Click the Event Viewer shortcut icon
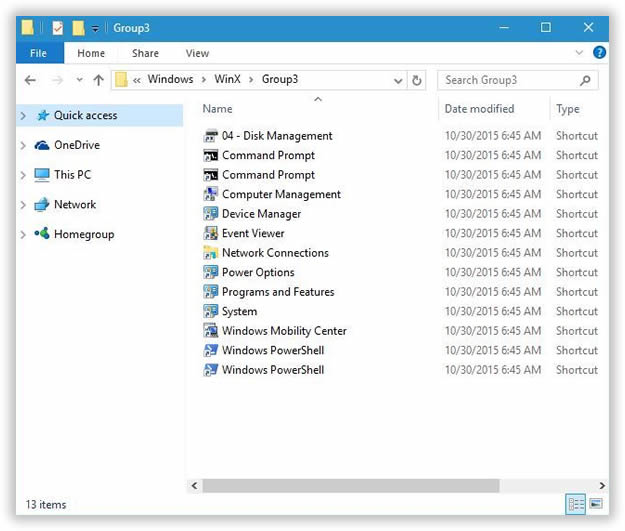 click(x=210, y=233)
